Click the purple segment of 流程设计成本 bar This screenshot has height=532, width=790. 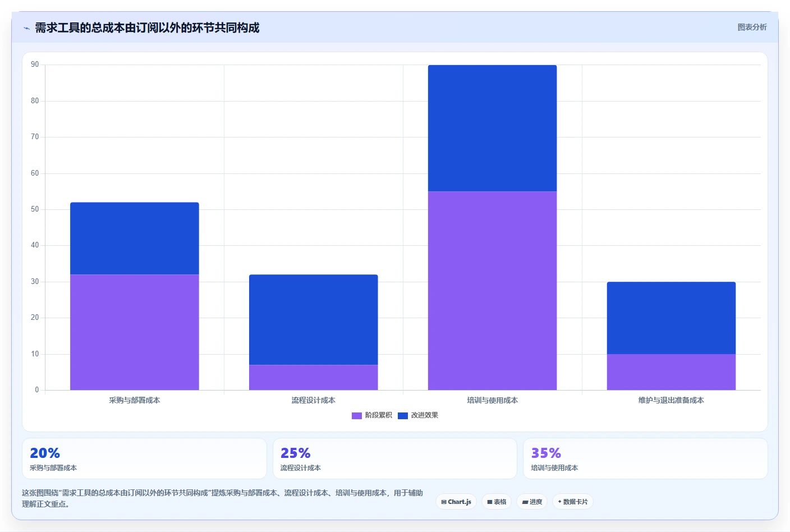313,378
